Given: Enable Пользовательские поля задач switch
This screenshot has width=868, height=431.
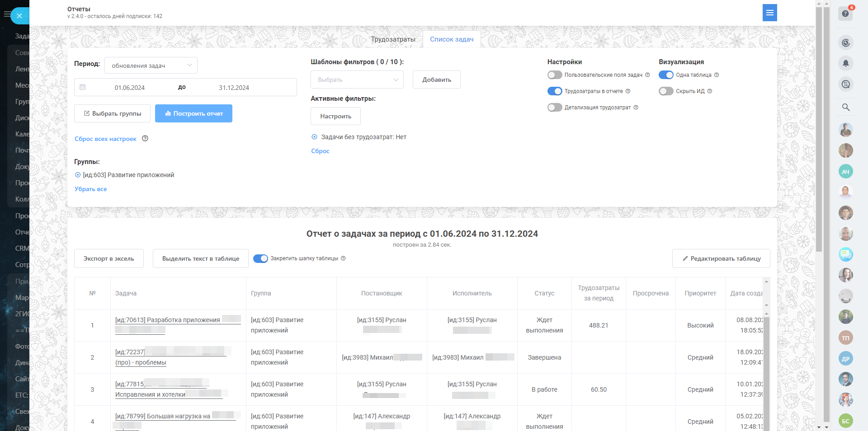Looking at the screenshot, I should [x=555, y=75].
